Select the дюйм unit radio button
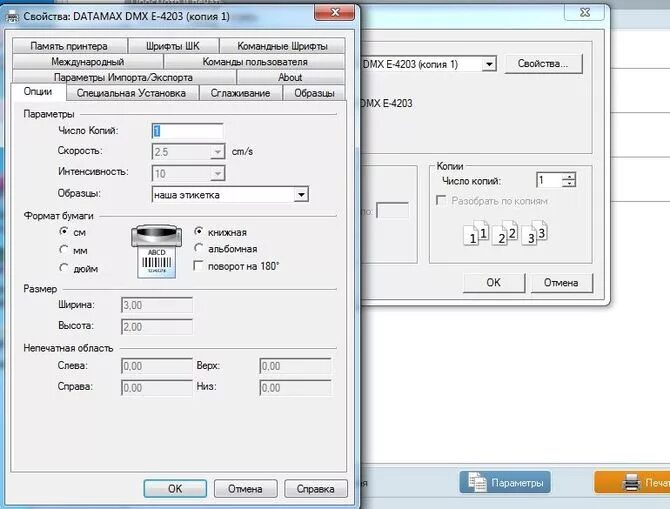Screen dimensions: 670x509 [64, 268]
